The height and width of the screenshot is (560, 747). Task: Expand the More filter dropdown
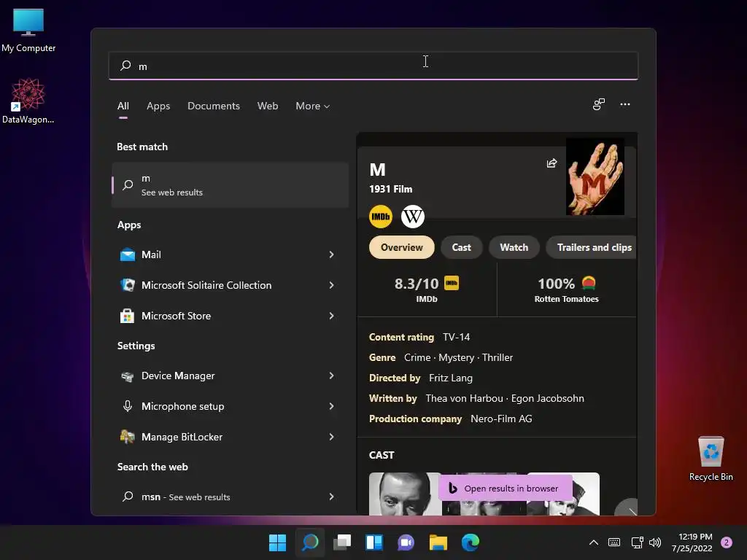tap(312, 106)
